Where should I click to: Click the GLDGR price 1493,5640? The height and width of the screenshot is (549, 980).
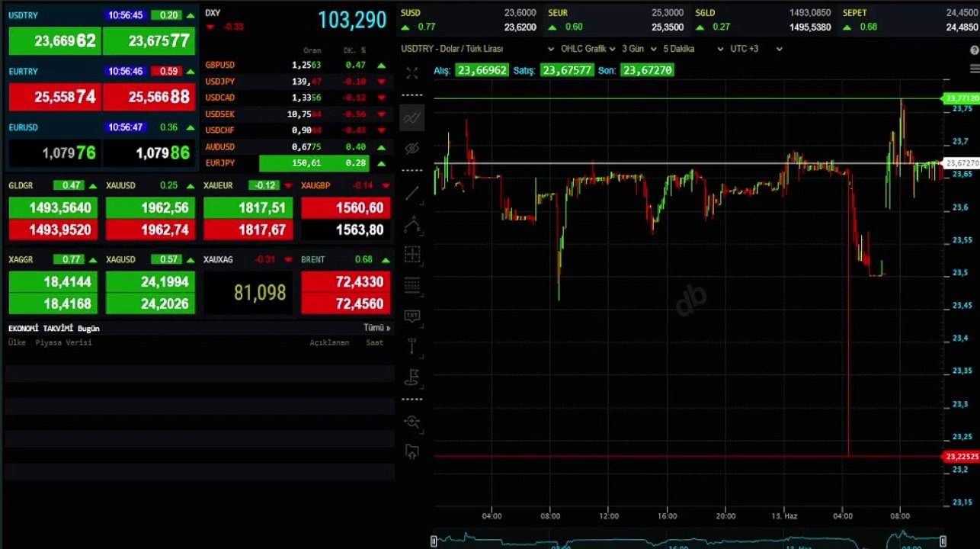pos(54,207)
